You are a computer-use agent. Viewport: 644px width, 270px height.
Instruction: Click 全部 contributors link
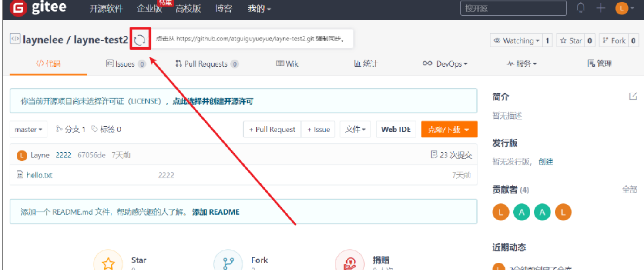coord(630,190)
